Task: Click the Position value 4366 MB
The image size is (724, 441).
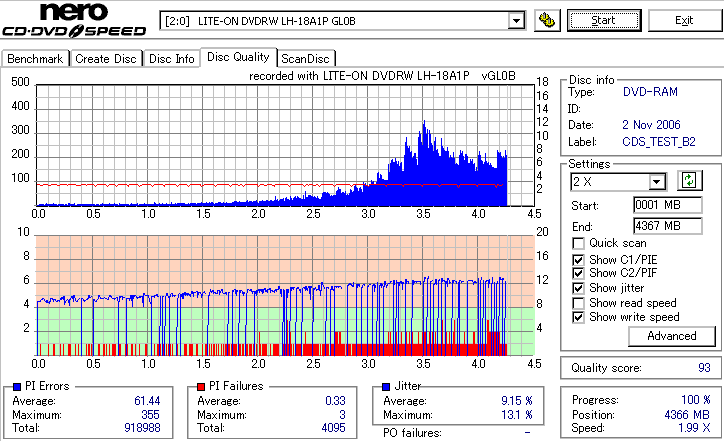Action: (687, 415)
